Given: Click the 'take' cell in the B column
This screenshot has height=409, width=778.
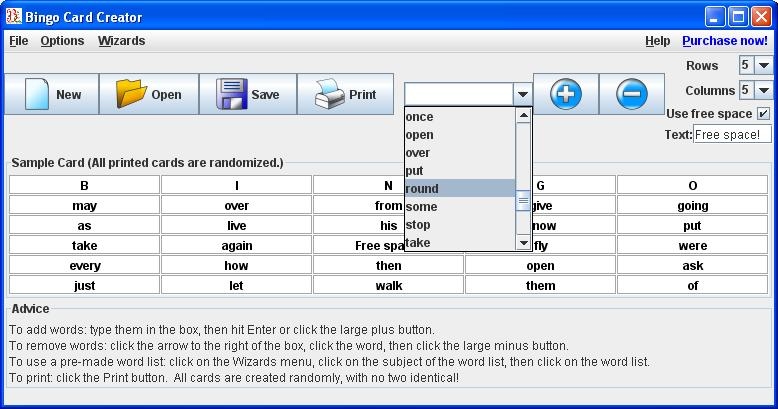Looking at the screenshot, I should coord(84,245).
